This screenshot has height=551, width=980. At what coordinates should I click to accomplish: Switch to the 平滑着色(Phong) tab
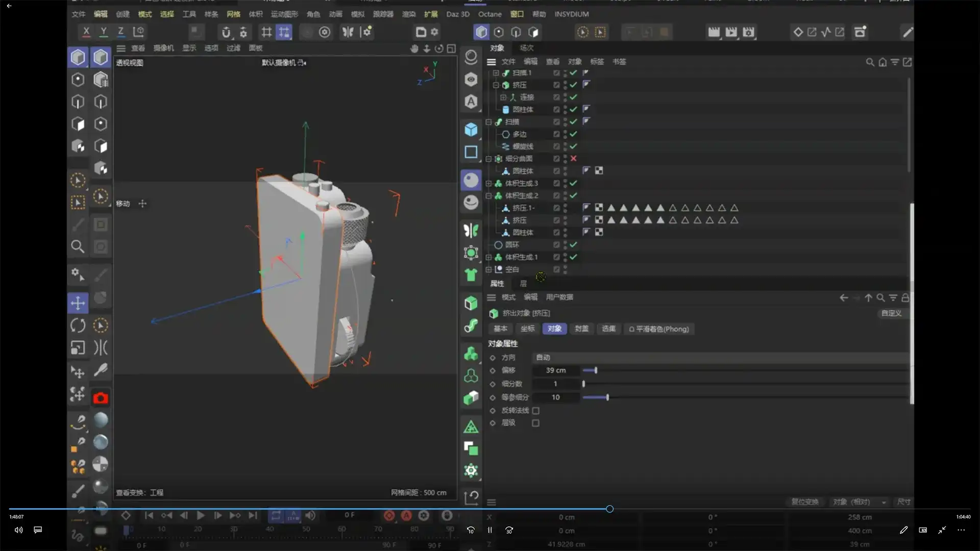pos(659,329)
